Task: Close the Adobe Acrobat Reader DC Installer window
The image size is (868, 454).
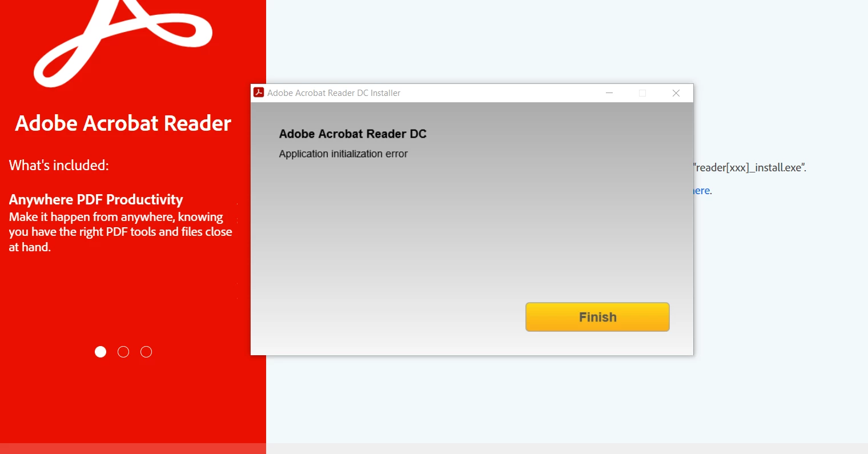Action: pyautogui.click(x=676, y=93)
